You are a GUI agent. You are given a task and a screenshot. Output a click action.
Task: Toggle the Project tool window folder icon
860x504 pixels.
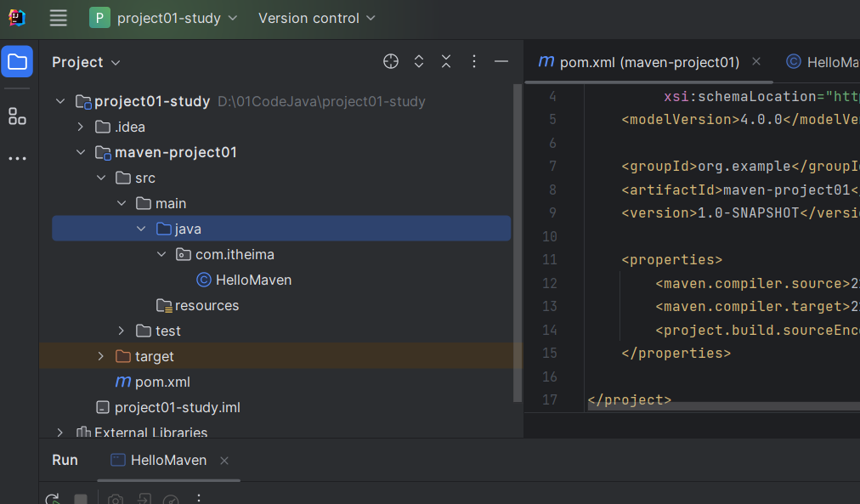pos(17,61)
